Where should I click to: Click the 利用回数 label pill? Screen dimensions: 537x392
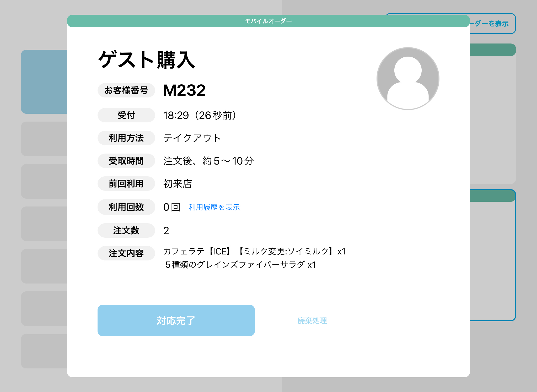coord(126,207)
